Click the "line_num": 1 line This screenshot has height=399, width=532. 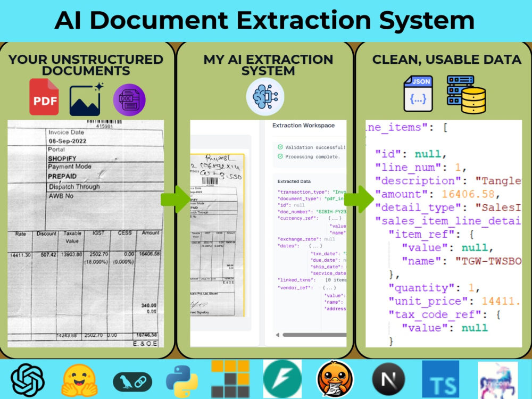(421, 167)
